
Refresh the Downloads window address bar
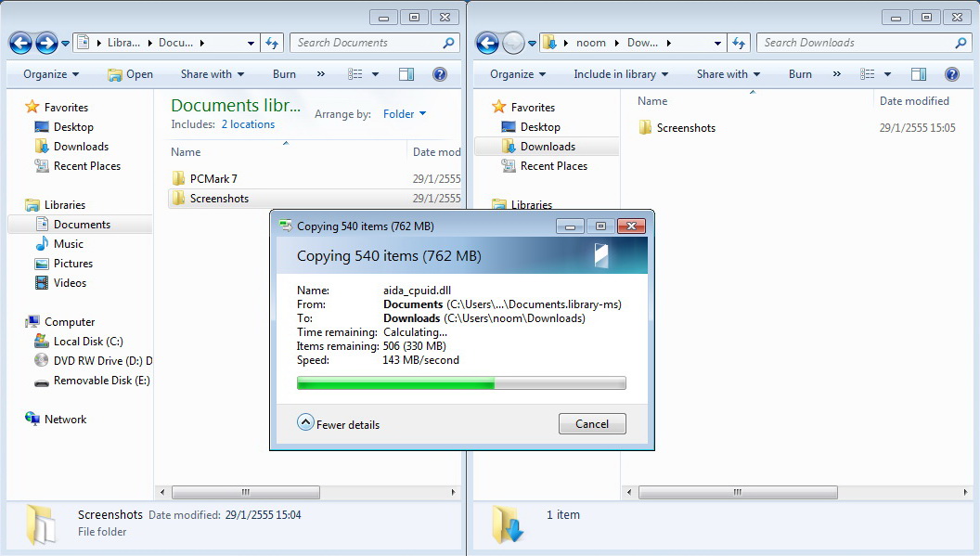739,43
